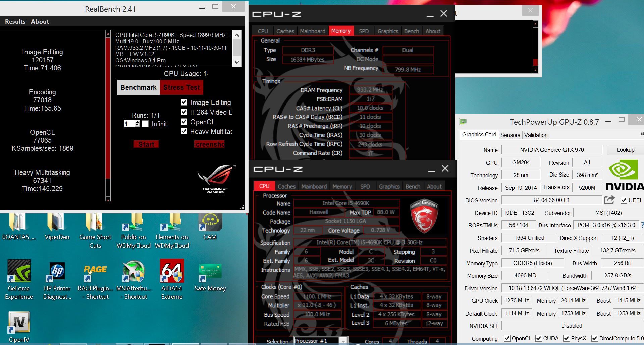Open Mainboard tab in lower CPU-Z
644x345 pixels.
tap(314, 186)
